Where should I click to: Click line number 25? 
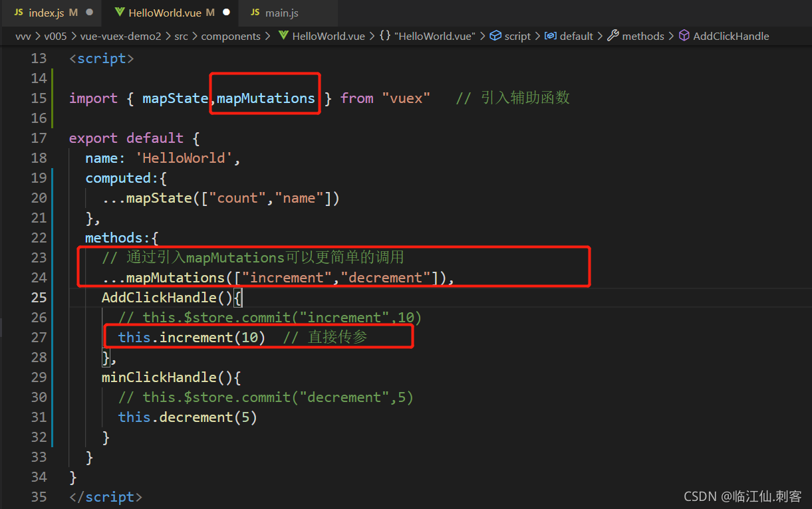coord(39,298)
